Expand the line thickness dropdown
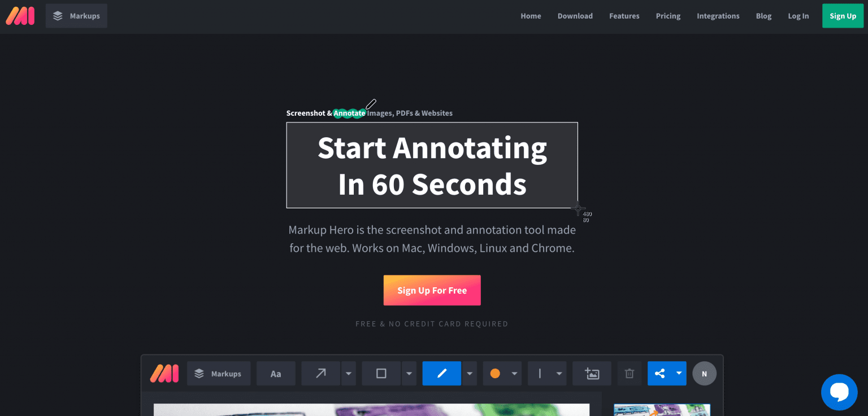The height and width of the screenshot is (416, 868). pyautogui.click(x=559, y=373)
